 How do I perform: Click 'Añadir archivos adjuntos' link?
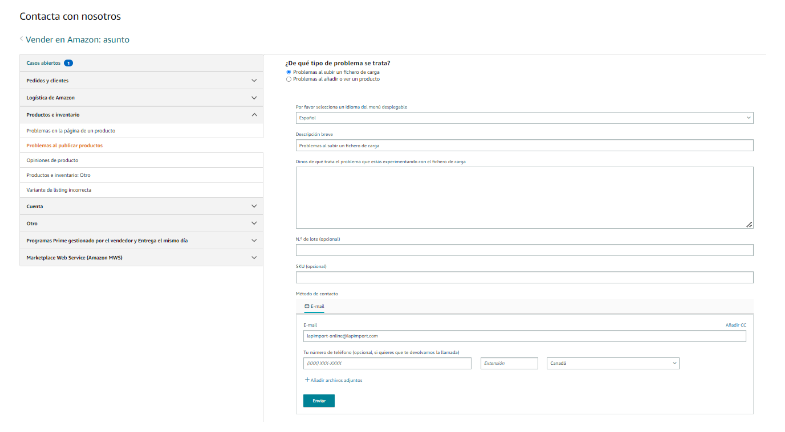pos(333,380)
